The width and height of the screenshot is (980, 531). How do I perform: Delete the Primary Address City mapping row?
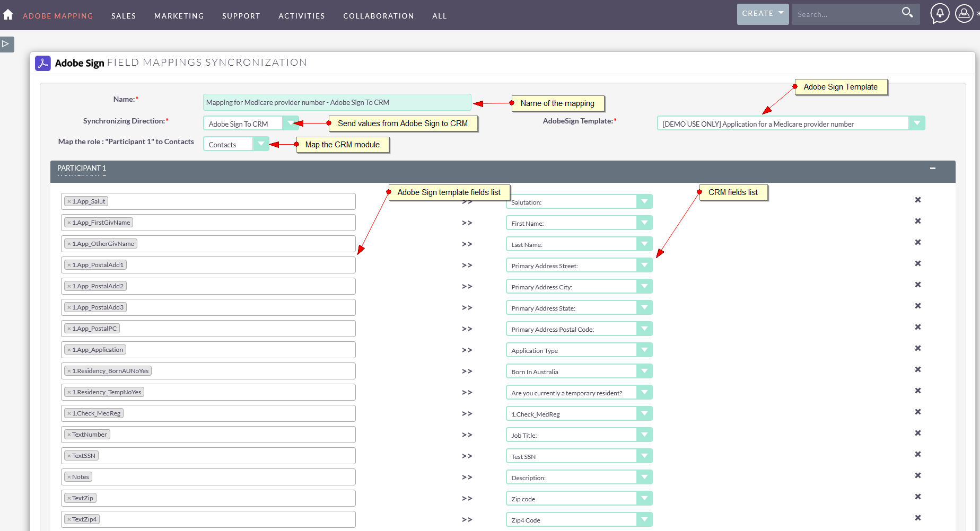coord(918,285)
